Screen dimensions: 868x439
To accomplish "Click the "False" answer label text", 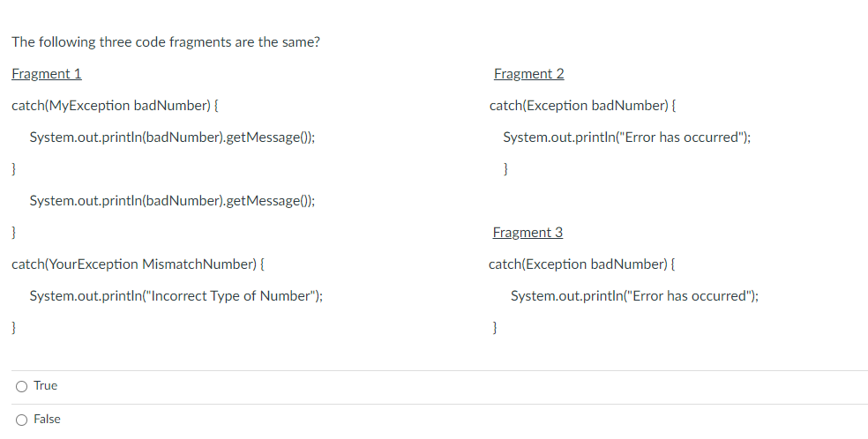I will click(48, 420).
